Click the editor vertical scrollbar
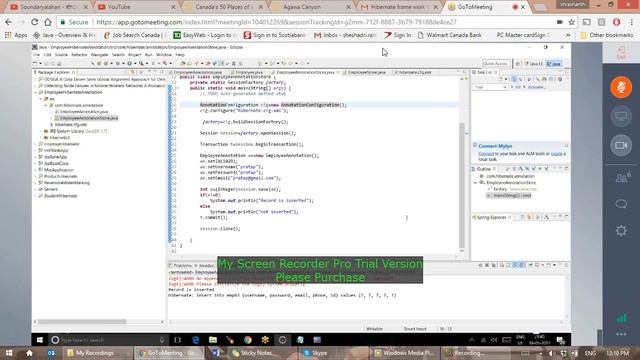640x360 pixels. point(462,185)
